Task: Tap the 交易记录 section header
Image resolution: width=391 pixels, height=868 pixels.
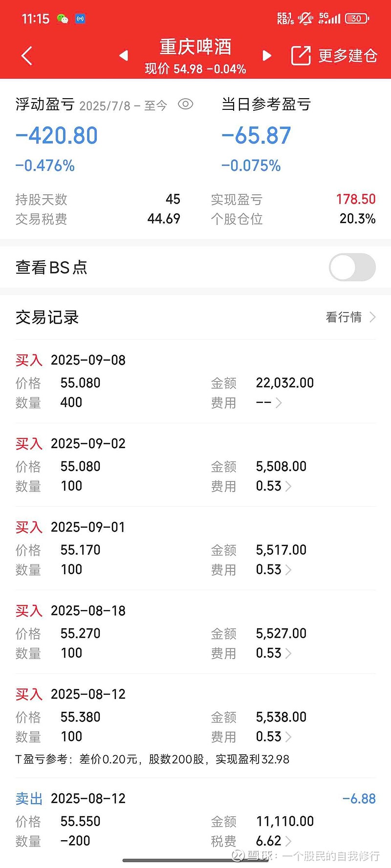Action: (x=47, y=317)
